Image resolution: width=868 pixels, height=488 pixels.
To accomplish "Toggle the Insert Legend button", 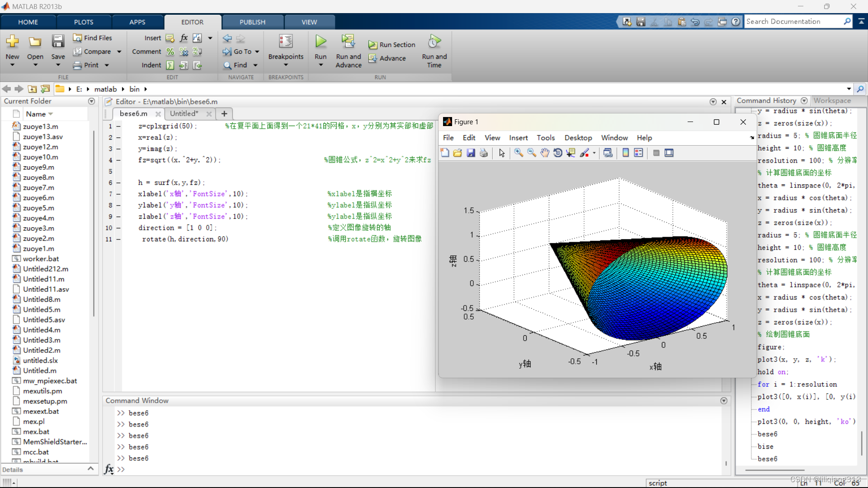I will coord(638,153).
